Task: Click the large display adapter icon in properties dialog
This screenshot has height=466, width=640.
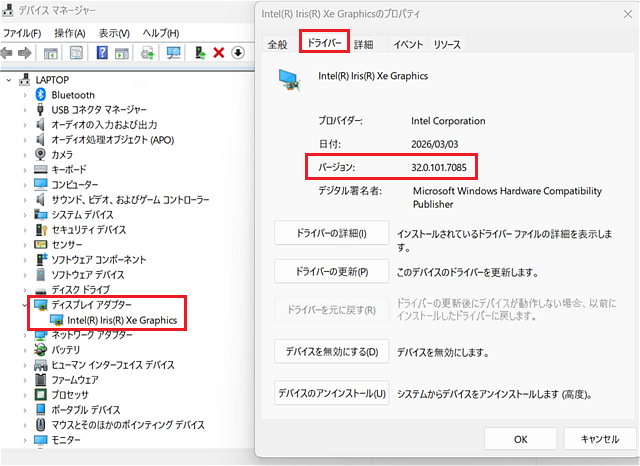Action: coord(290,80)
